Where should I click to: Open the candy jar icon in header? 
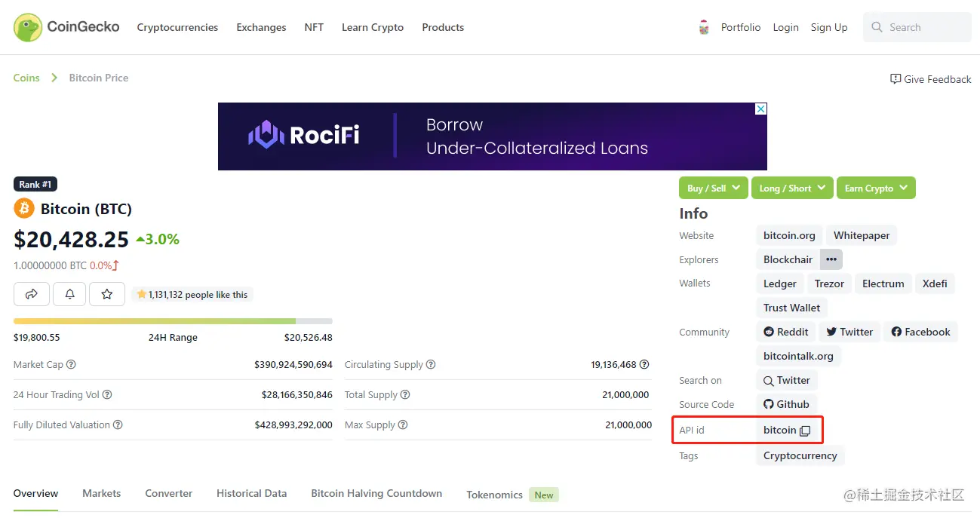(704, 28)
